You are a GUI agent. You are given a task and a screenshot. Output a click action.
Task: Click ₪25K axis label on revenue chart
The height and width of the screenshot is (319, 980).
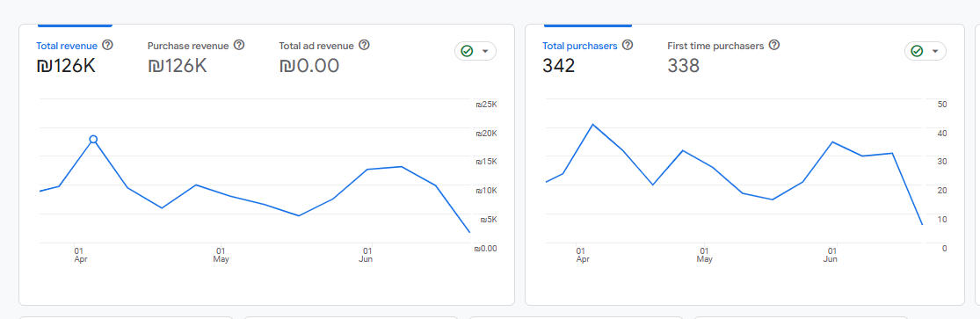point(486,105)
